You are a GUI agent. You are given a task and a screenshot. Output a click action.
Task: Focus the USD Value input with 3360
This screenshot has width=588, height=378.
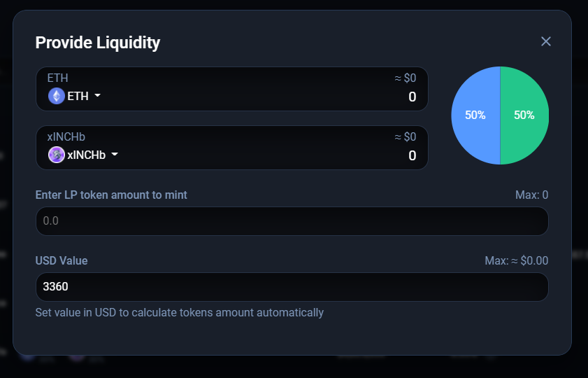pos(292,287)
